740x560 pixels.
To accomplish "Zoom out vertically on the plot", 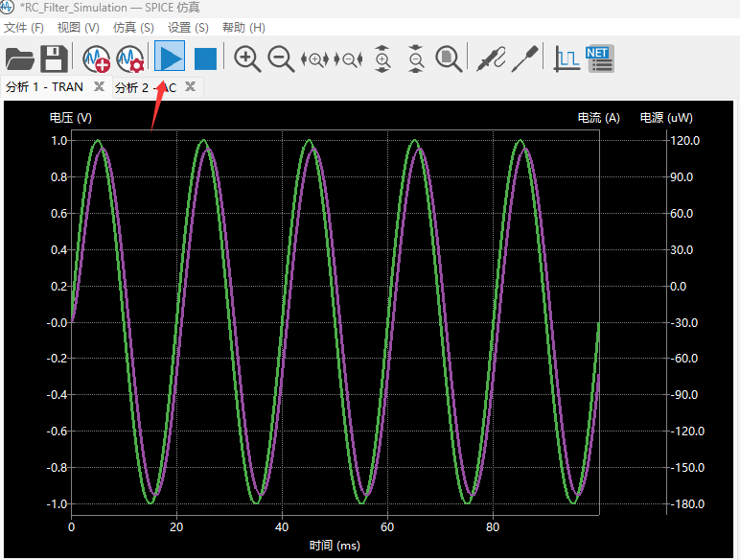I will [x=415, y=59].
